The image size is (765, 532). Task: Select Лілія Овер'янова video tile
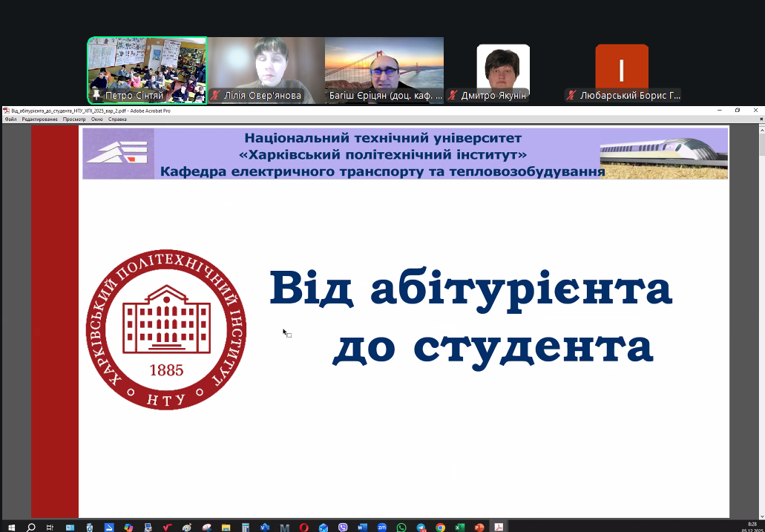[x=266, y=70]
